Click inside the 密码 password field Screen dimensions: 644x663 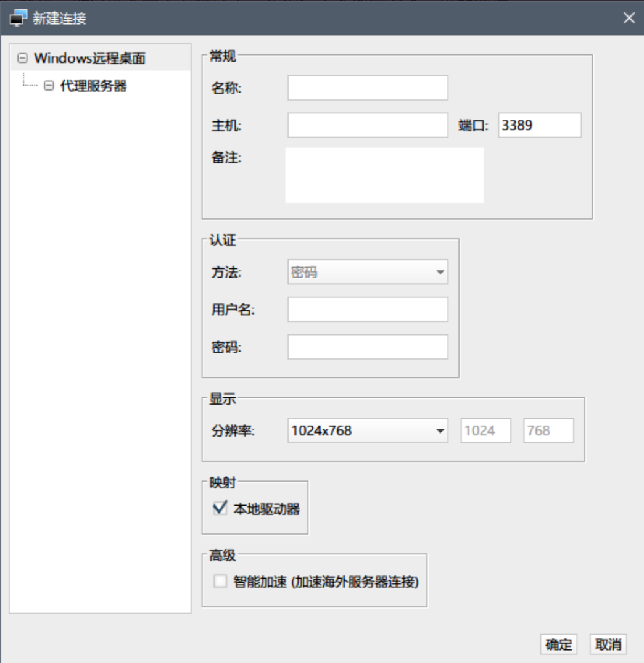click(x=366, y=347)
